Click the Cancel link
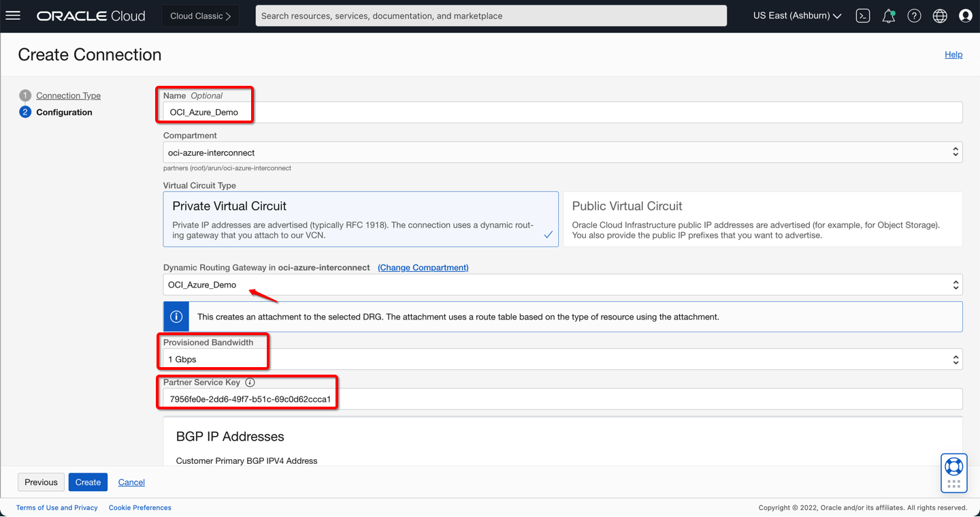This screenshot has width=980, height=517. click(131, 482)
